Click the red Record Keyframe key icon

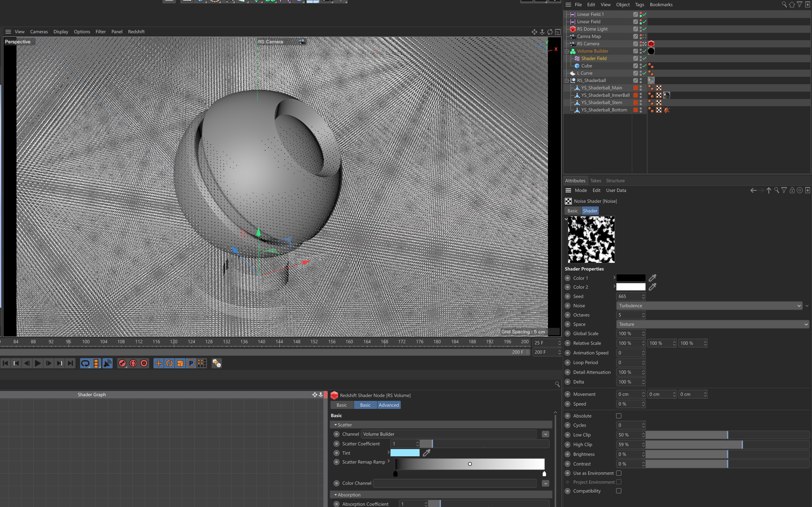click(x=122, y=363)
